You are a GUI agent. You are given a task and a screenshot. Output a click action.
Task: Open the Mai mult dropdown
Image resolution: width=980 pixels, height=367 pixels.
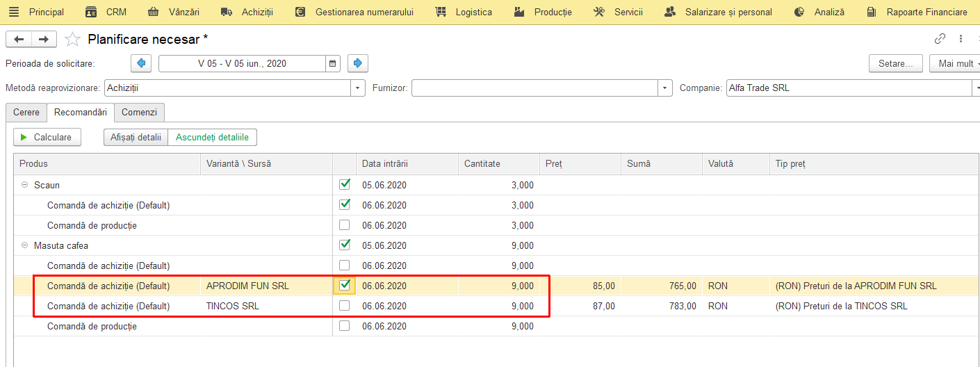click(955, 63)
